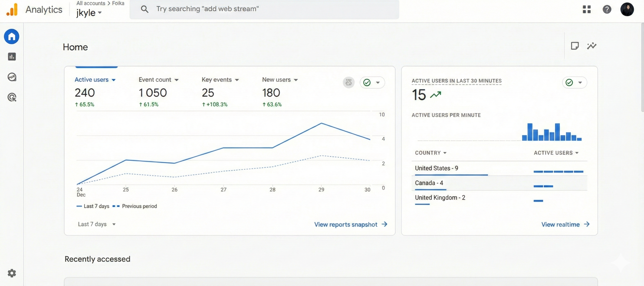This screenshot has width=644, height=286.
Task: Open the Help question mark icon
Action: pyautogui.click(x=607, y=10)
